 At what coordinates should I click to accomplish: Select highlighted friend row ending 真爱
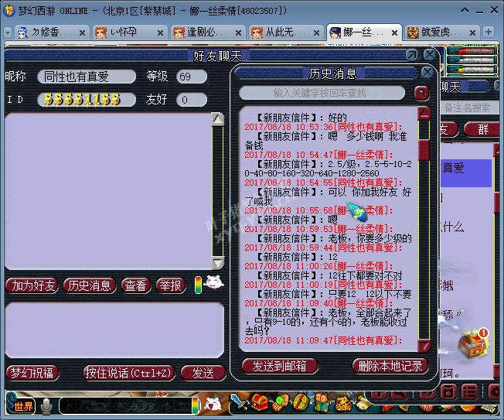tap(466, 173)
